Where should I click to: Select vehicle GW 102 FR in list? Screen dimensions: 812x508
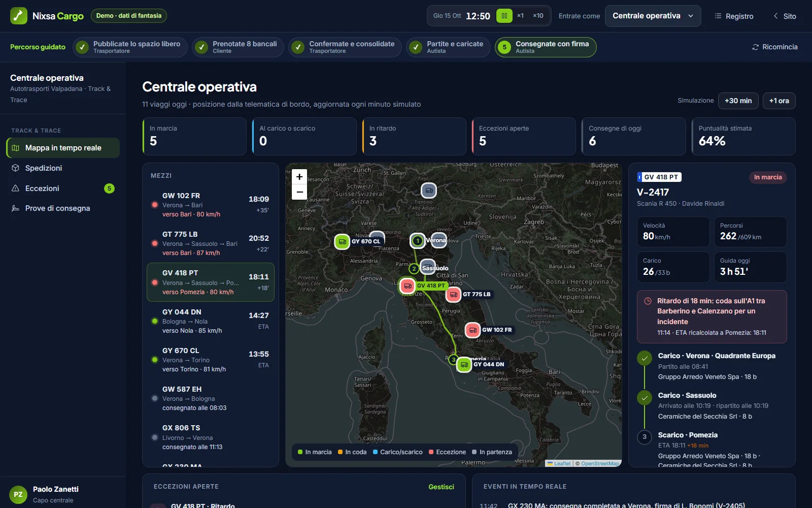(x=211, y=205)
